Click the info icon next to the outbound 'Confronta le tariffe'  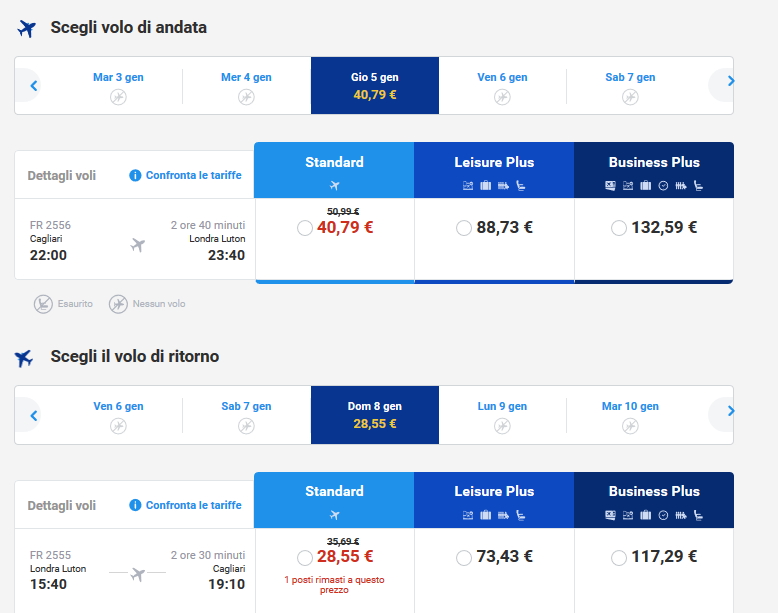(x=135, y=176)
